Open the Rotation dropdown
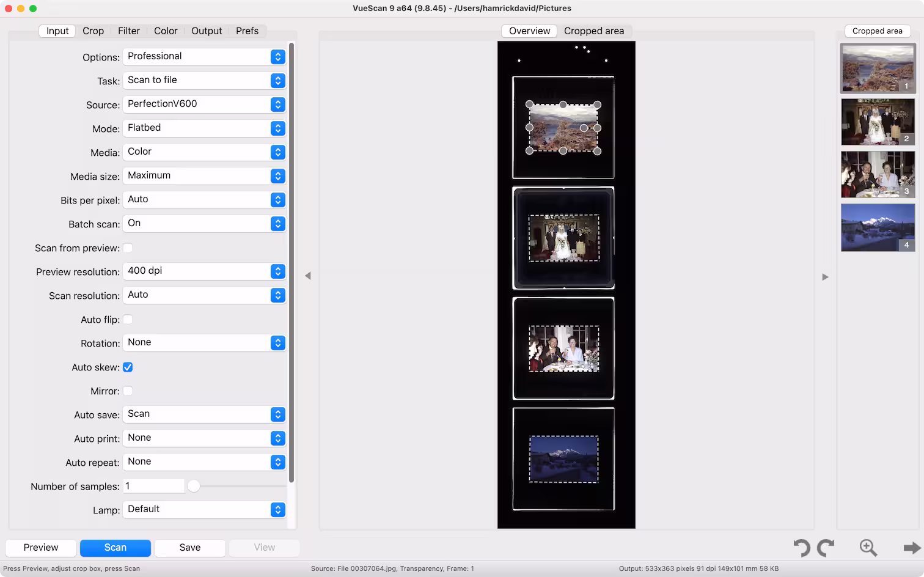Viewport: 924px width, 577px height. (204, 343)
